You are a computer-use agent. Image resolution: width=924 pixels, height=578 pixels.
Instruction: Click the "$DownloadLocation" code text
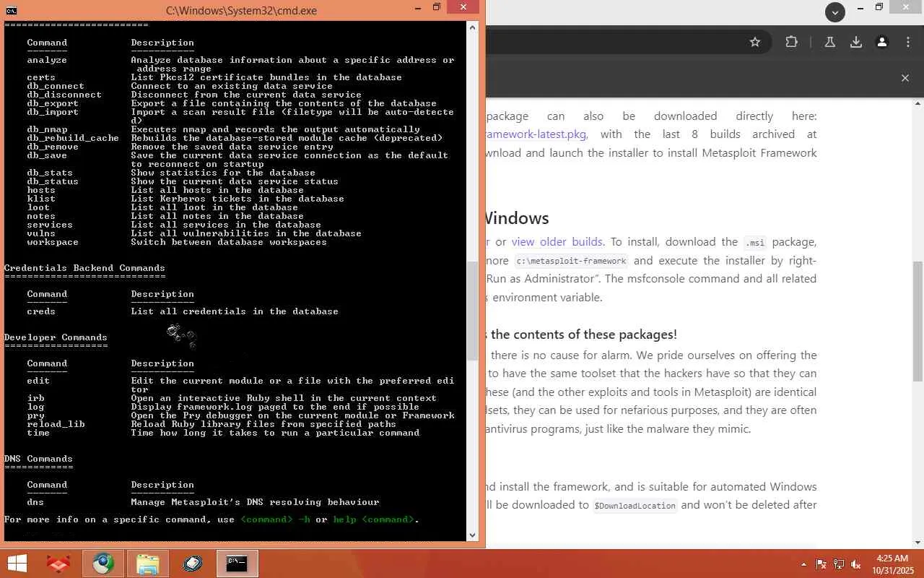tap(635, 506)
